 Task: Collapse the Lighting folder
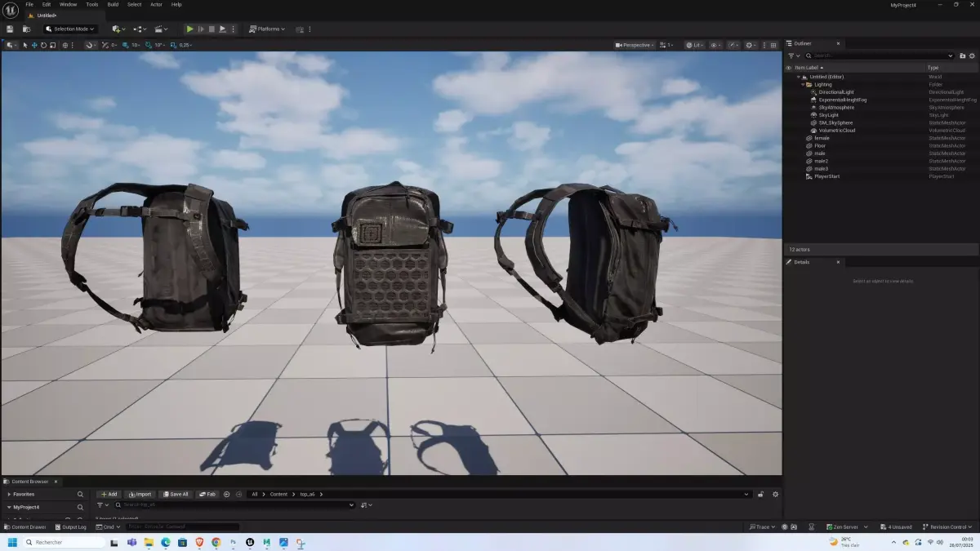point(802,84)
